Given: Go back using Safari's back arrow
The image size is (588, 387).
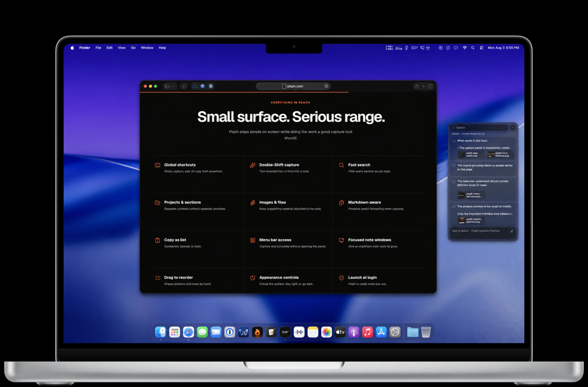Looking at the screenshot, I should coord(184,86).
